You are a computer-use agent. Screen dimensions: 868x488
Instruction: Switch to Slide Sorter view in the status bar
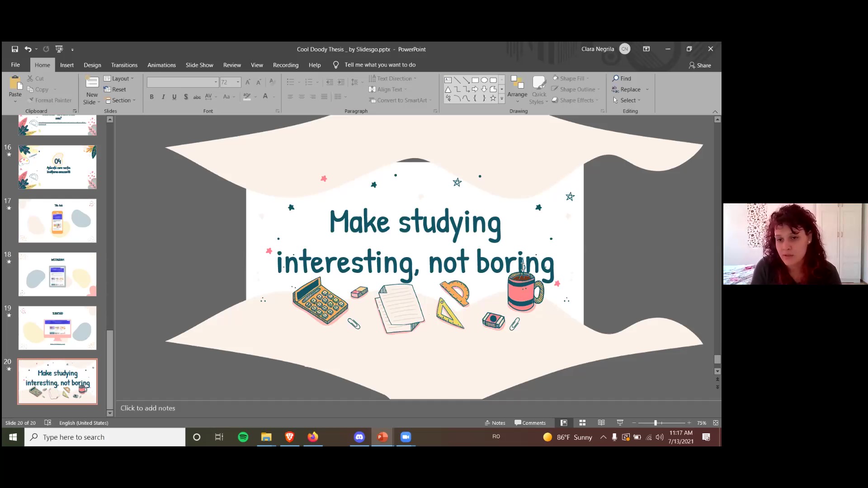(582, 423)
